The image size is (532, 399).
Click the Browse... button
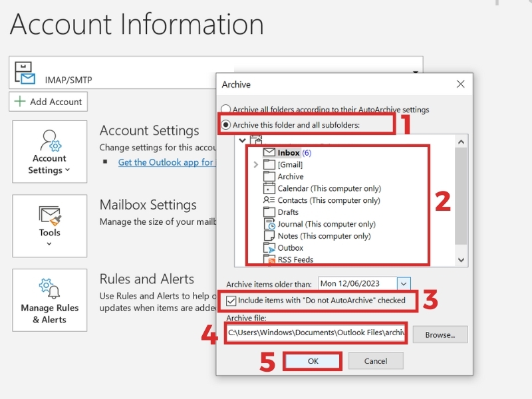point(440,335)
